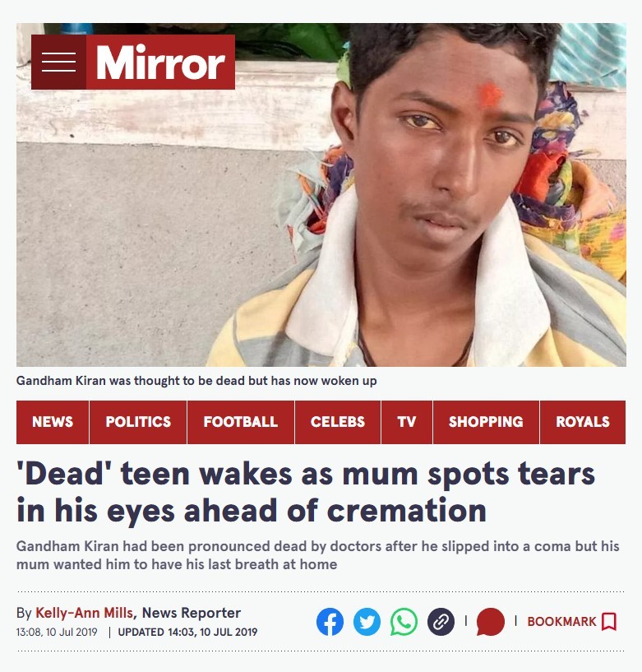Select the TV section

tap(407, 422)
